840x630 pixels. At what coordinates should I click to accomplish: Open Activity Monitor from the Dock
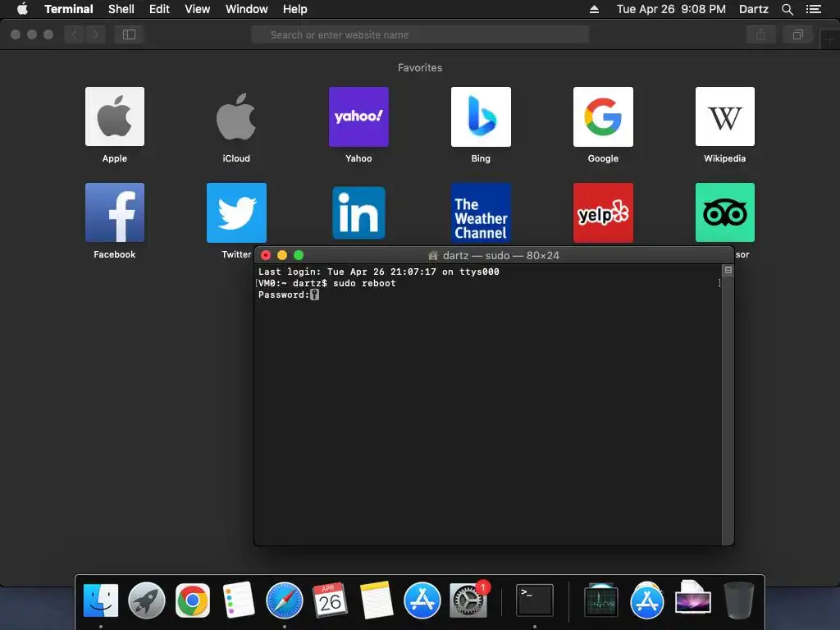601,600
